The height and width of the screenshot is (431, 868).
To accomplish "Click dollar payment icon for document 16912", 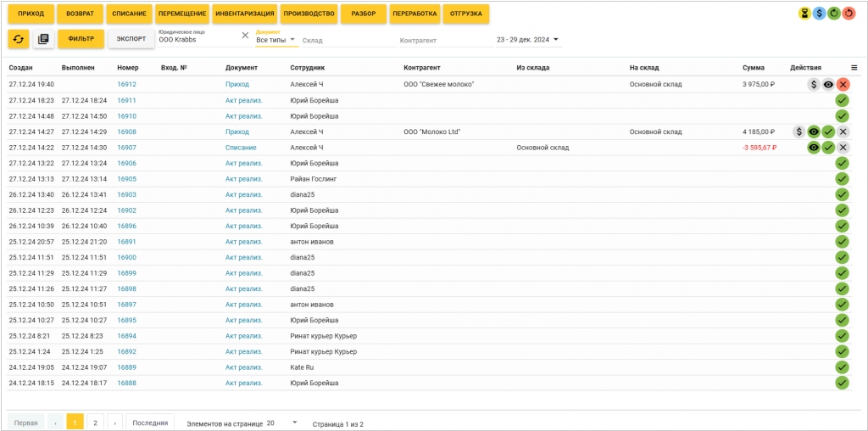I will click(x=813, y=85).
